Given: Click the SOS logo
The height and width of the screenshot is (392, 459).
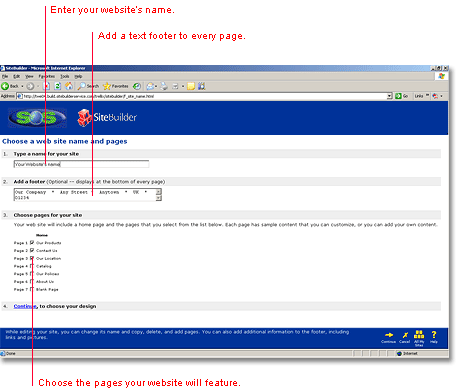Looking at the screenshot, I should click(x=37, y=118).
